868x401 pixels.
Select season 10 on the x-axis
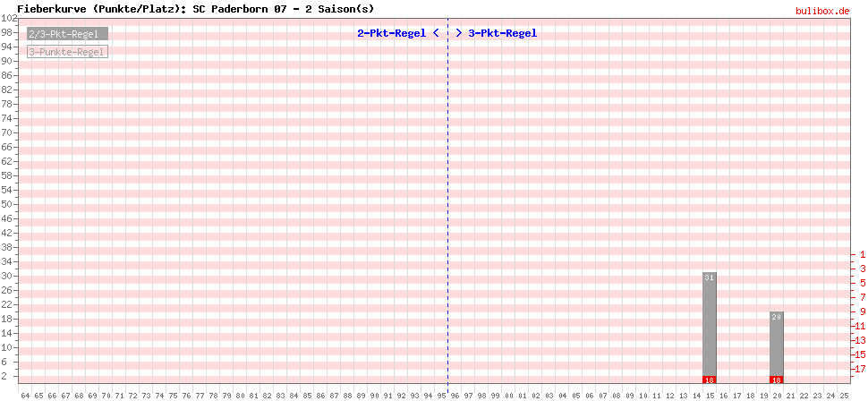pos(642,395)
